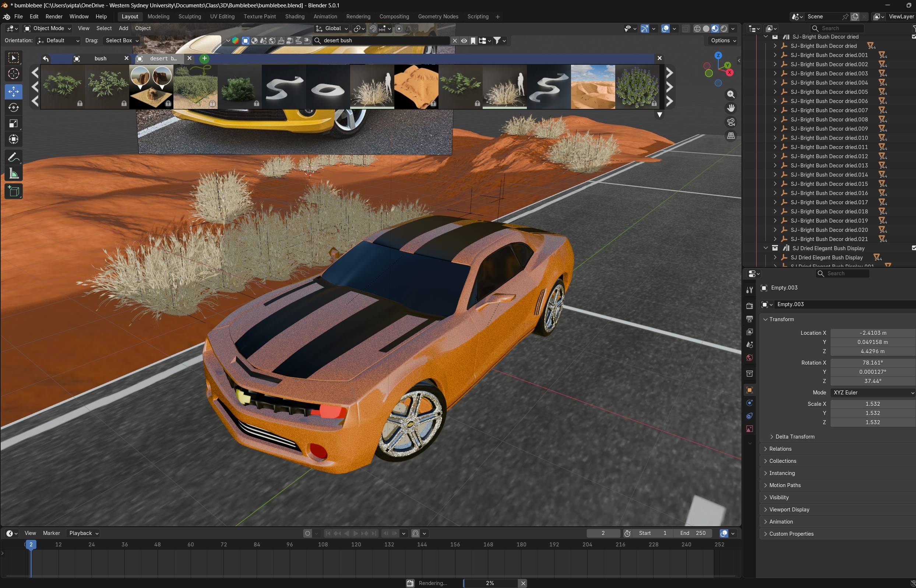Switch perspective/orthographic view with grid gizmo
Image resolution: width=916 pixels, height=588 pixels.
tap(731, 135)
